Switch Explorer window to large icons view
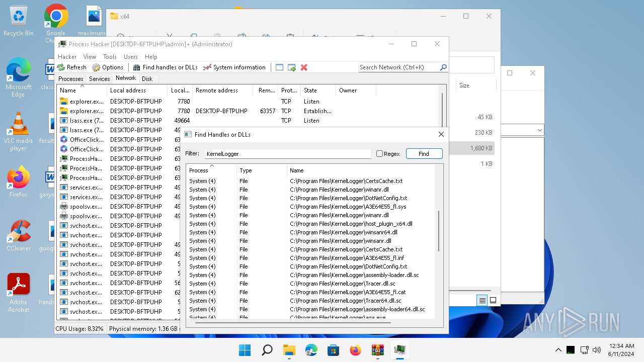Screen dimensions: 644x362 tap(493, 300)
